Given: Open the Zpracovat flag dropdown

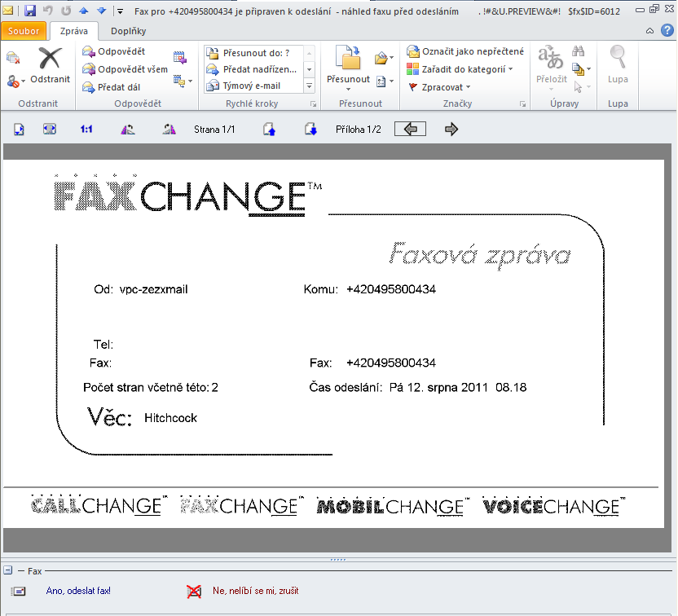Looking at the screenshot, I should 439,87.
